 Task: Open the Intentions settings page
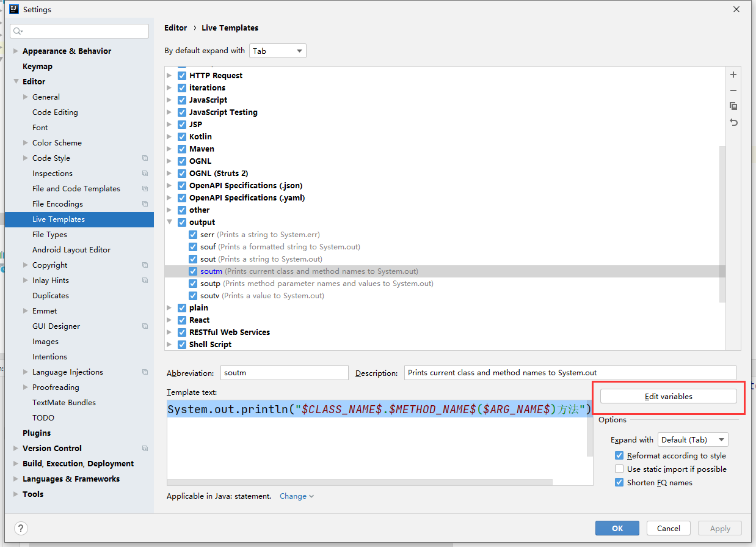[x=49, y=357]
